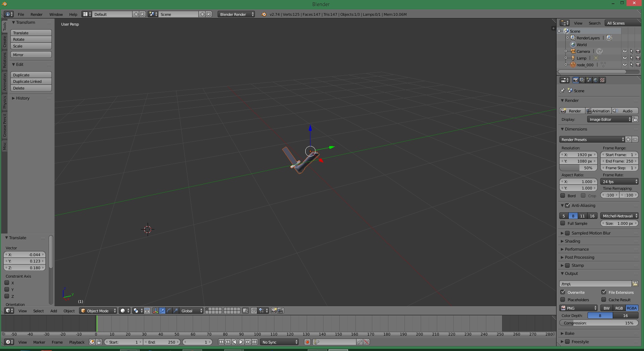Image resolution: width=644 pixels, height=351 pixels.
Task: Switch to the Create tab in toolshelf
Action: pyautogui.click(x=5, y=42)
